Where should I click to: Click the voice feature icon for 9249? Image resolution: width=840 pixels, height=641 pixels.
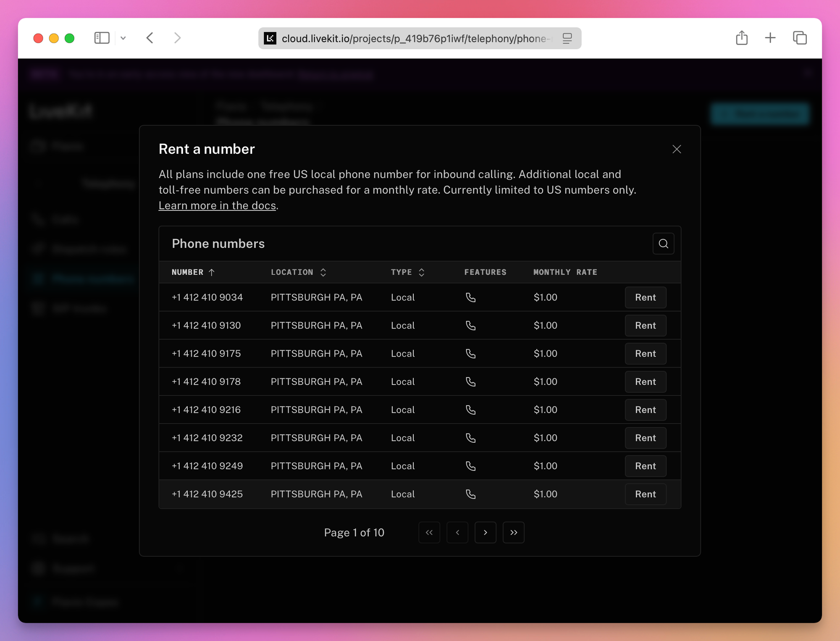pyautogui.click(x=471, y=466)
